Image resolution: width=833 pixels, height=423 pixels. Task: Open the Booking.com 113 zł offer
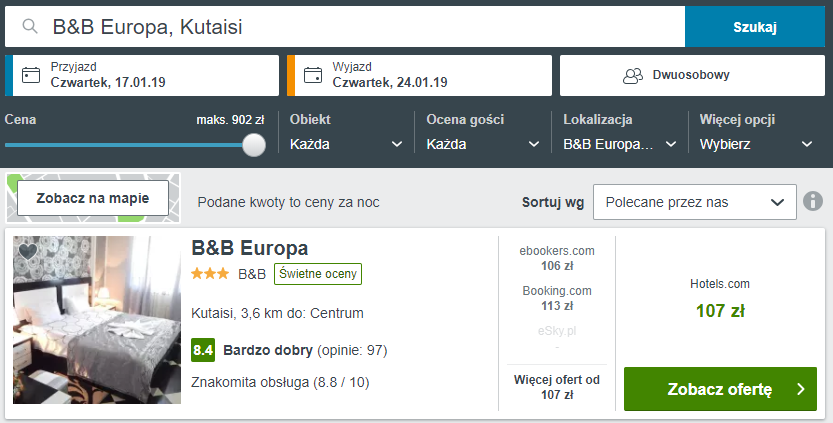[557, 298]
